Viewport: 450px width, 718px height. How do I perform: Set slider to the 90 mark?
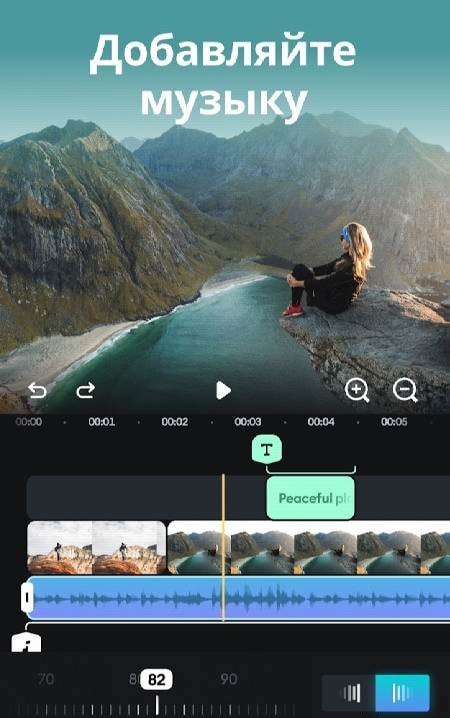click(228, 679)
